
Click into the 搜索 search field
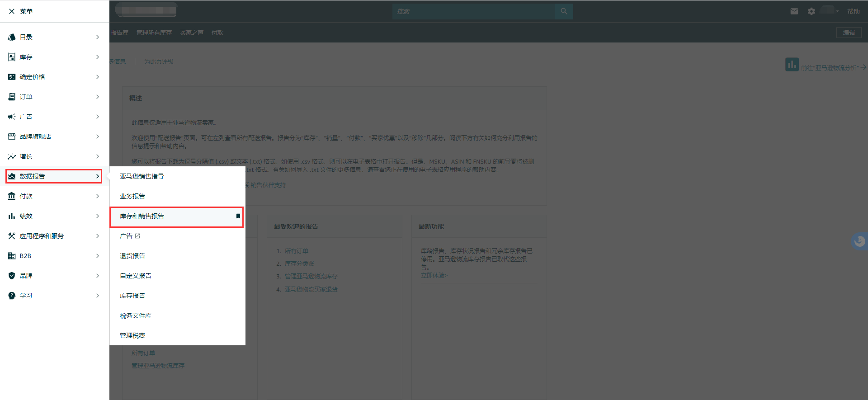(474, 11)
